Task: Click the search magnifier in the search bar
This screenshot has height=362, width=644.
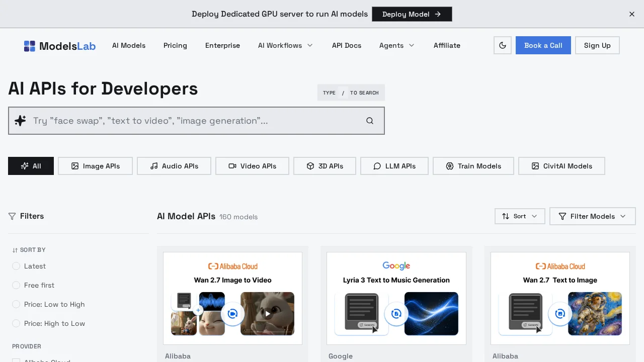Action: point(370,121)
